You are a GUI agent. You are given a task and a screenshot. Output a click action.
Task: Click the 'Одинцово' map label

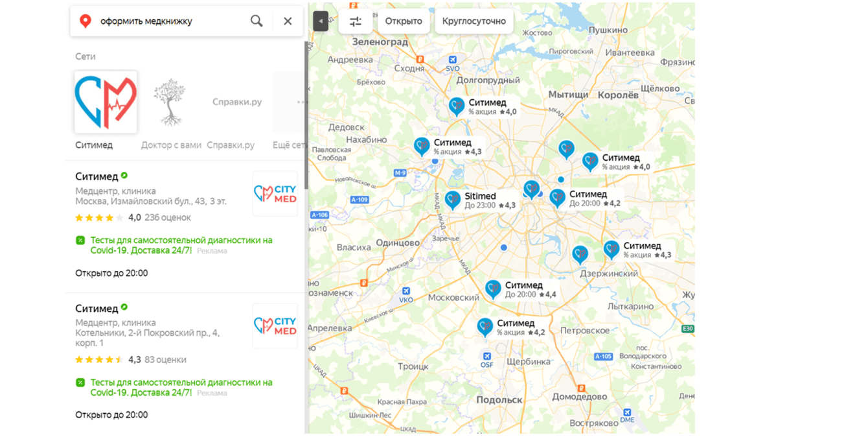pos(397,243)
